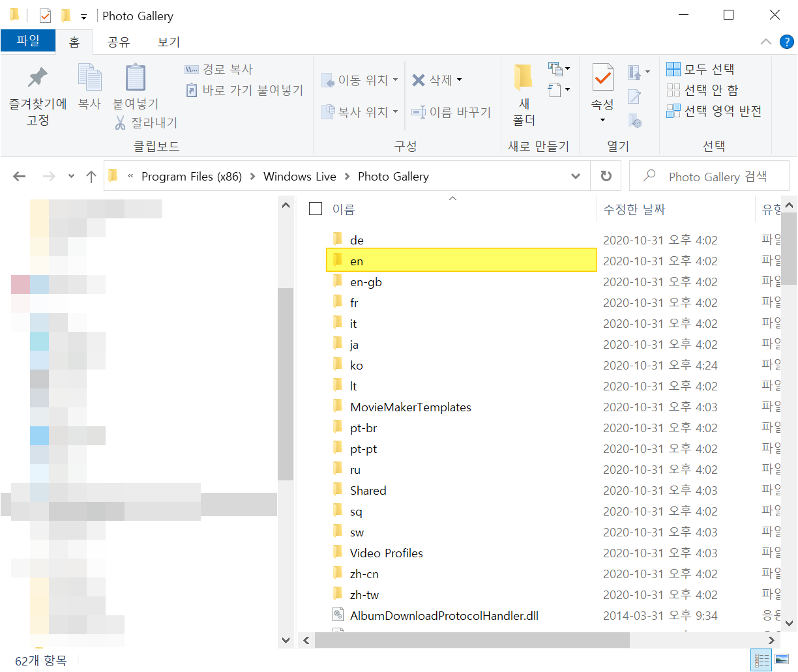Open Properties (속성) checkmark icon
Screen dimensions: 798x672
[x=602, y=78]
